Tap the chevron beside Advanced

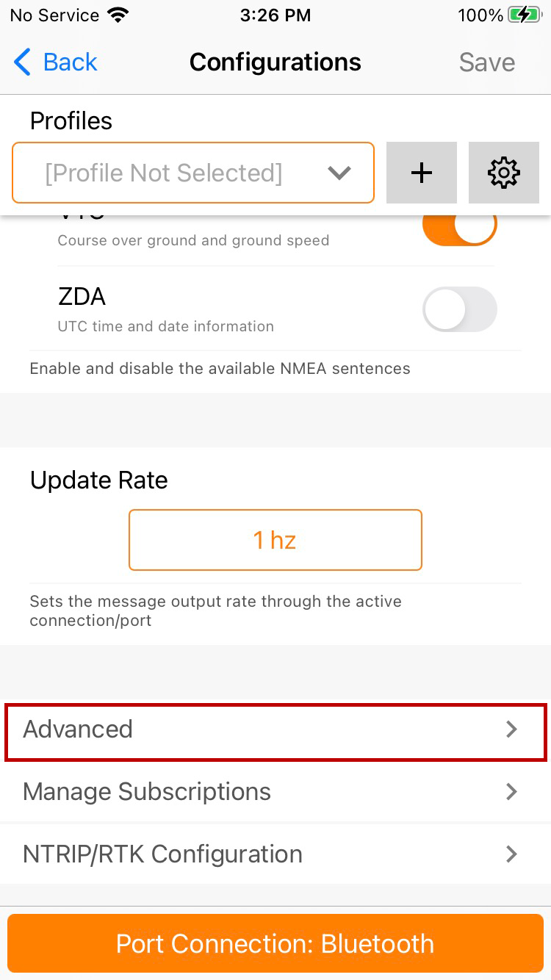point(512,729)
